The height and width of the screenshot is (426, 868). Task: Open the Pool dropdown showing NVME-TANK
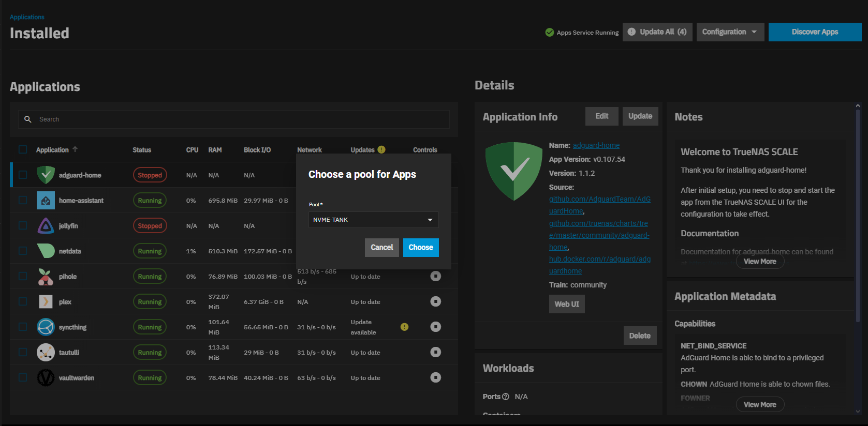pyautogui.click(x=373, y=220)
